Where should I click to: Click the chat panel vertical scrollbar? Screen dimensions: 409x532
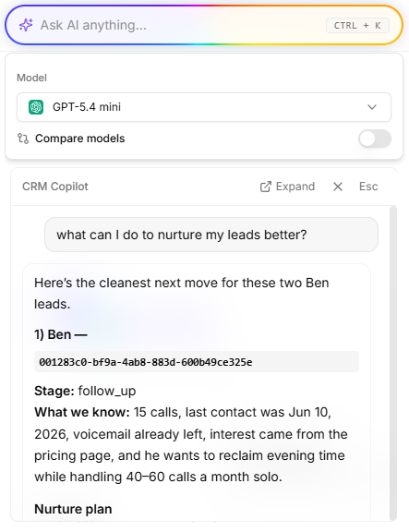(x=393, y=363)
